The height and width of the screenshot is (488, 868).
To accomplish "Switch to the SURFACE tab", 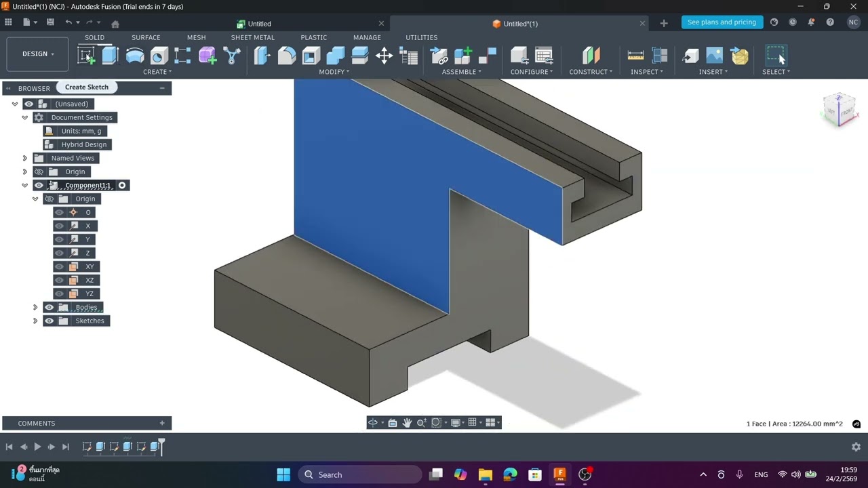I will tap(146, 37).
